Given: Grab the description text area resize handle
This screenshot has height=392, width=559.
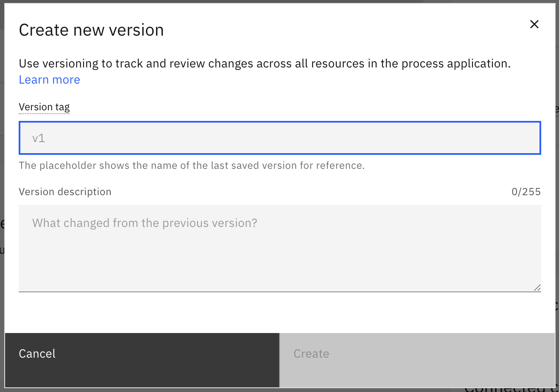Looking at the screenshot, I should tap(537, 288).
